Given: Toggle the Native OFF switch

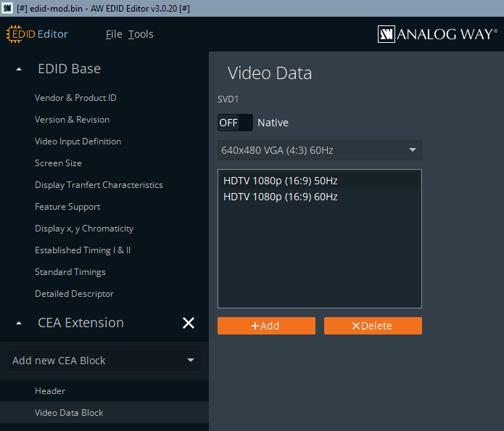Looking at the screenshot, I should click(235, 123).
